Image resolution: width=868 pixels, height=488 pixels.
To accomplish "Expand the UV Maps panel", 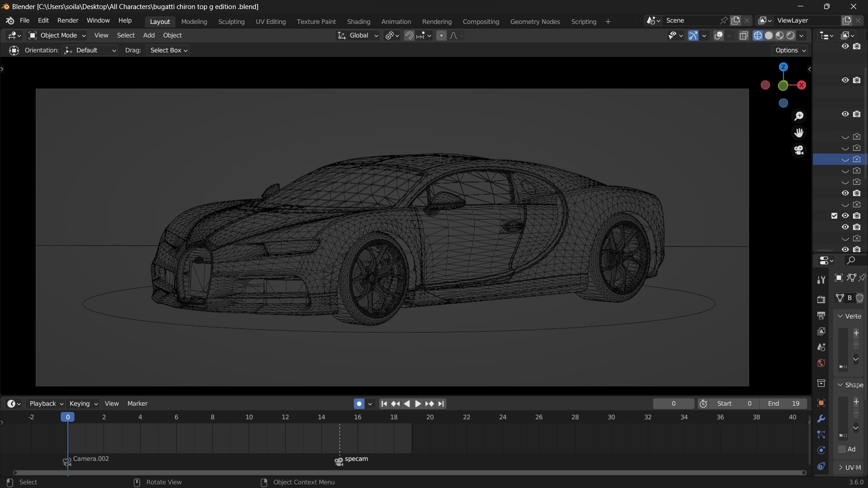I will coord(849,467).
